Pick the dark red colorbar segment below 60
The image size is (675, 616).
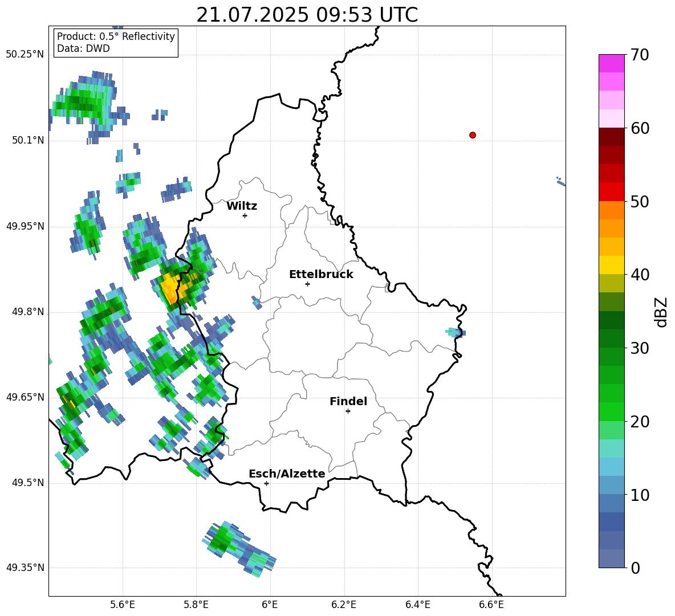click(x=611, y=137)
